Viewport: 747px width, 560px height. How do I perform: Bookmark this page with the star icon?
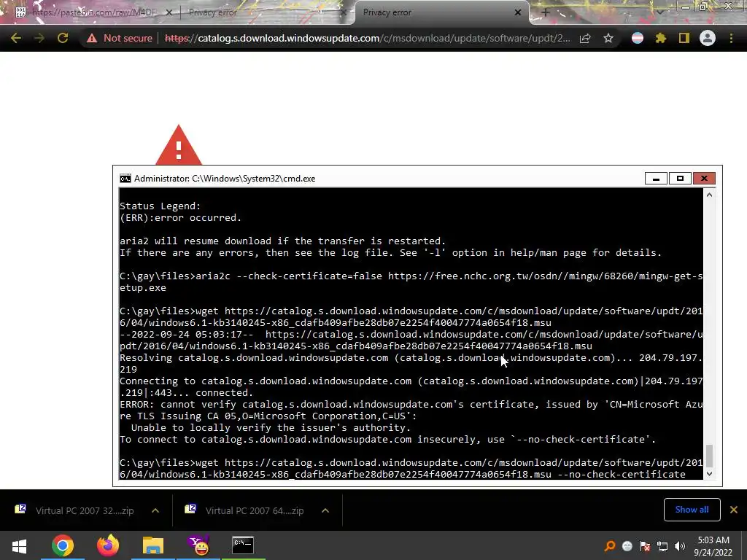[x=608, y=38]
